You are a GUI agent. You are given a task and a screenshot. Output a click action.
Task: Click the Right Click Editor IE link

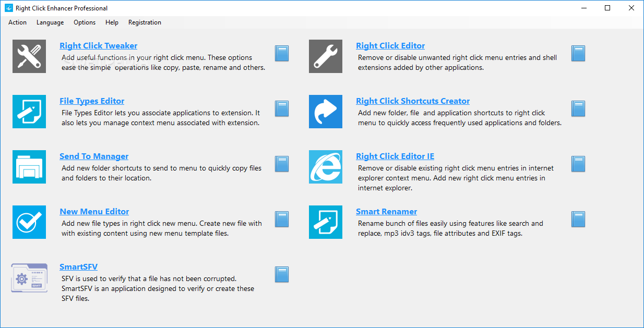tap(395, 156)
